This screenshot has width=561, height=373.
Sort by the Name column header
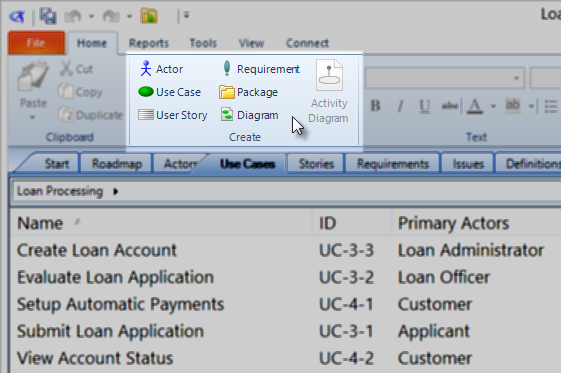162,223
